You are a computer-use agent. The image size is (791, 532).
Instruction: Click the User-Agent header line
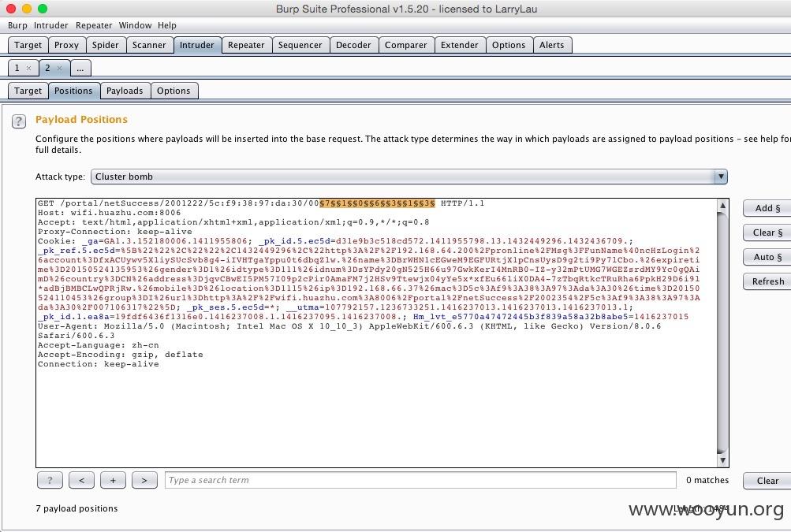(349, 331)
